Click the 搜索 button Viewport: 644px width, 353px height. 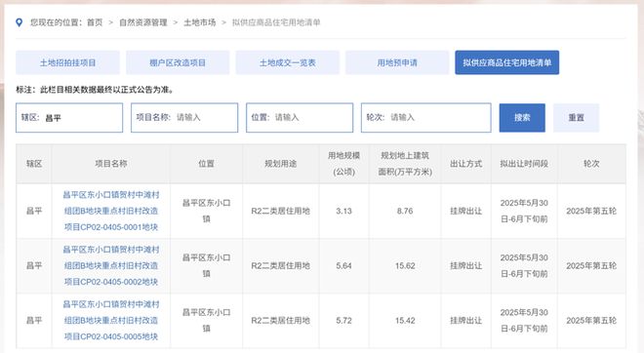coord(522,118)
